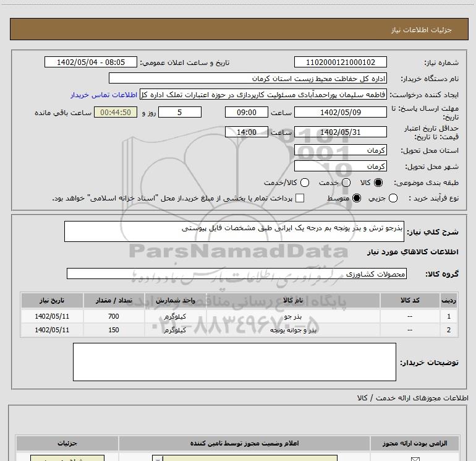Click the buyer name field اداره کل حفاظت محیط زیست
This screenshot has height=461, width=476.
click(248, 78)
